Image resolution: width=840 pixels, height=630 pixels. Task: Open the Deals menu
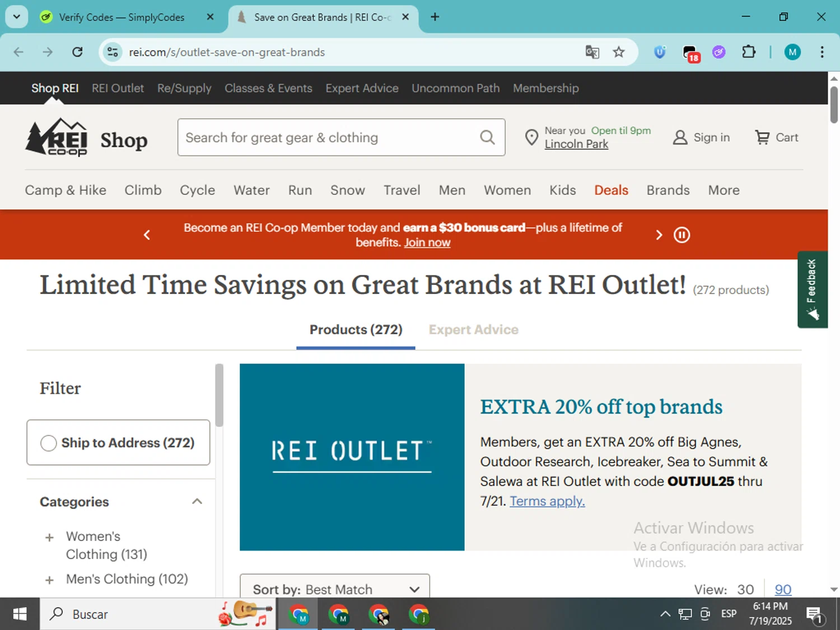click(611, 190)
